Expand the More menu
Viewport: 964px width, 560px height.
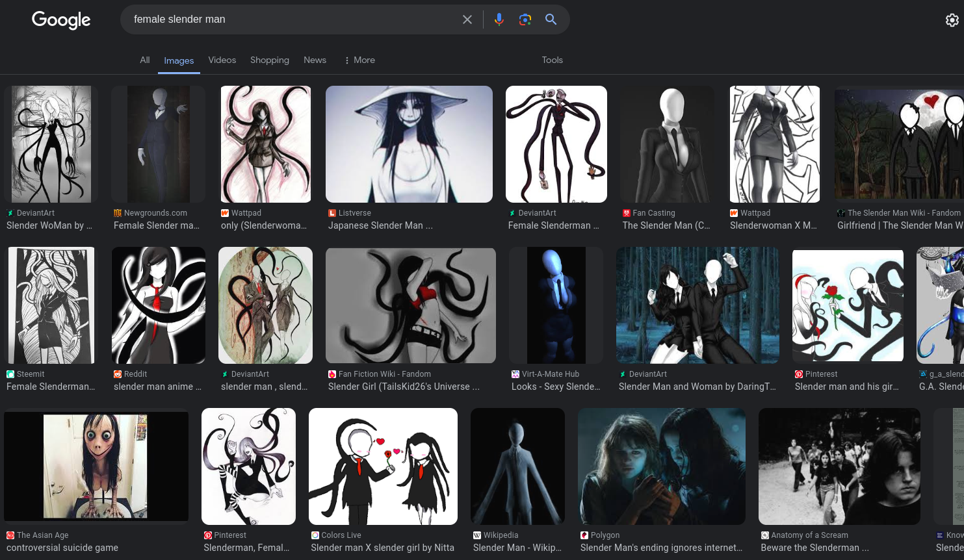coord(360,60)
